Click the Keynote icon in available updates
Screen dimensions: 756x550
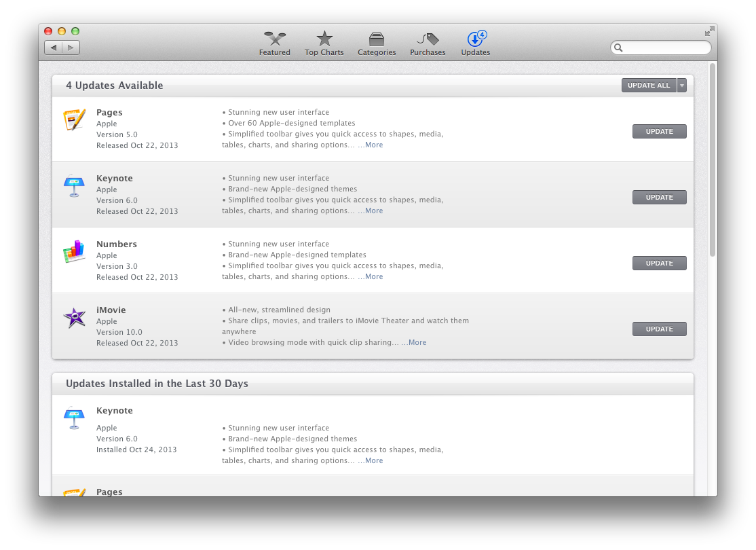click(74, 186)
